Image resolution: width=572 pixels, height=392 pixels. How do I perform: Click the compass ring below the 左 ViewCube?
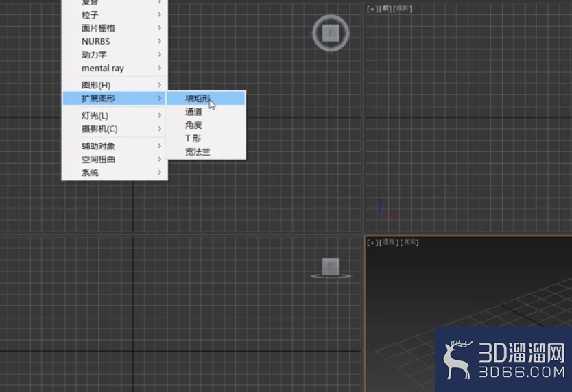(x=331, y=276)
